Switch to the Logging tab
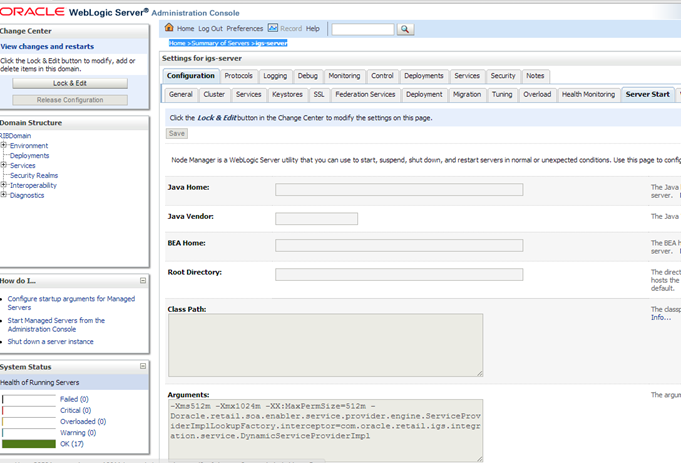Screen dimensions: 682x464 coord(275,76)
